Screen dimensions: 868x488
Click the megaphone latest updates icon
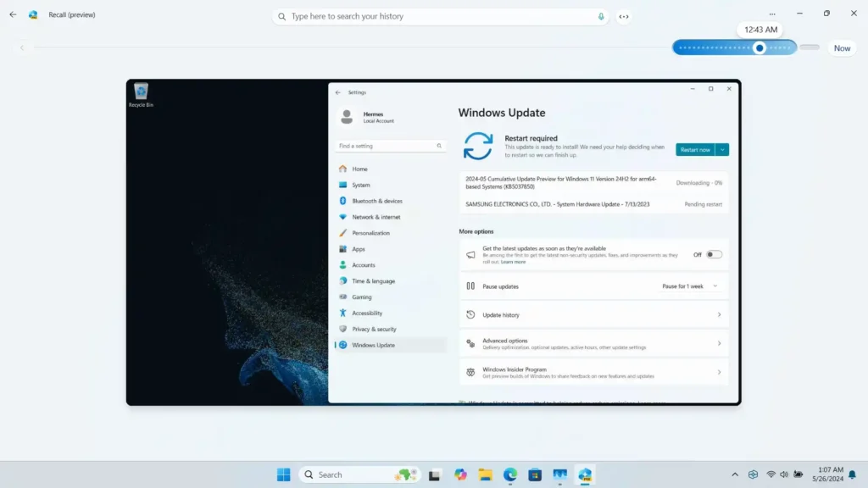(x=470, y=255)
